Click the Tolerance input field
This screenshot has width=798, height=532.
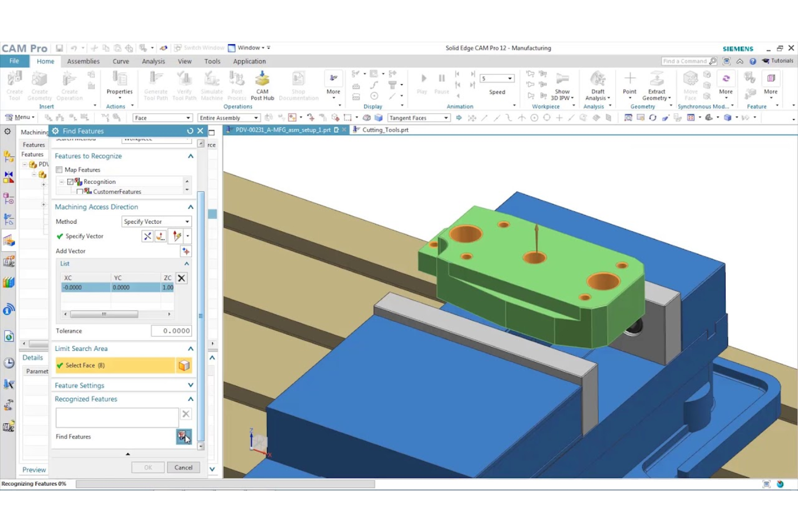pos(171,331)
